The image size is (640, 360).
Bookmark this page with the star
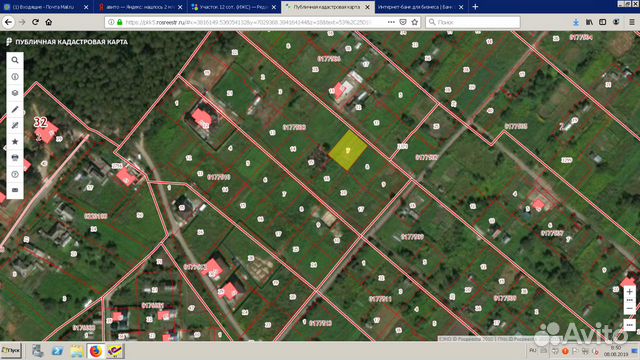click(x=415, y=22)
